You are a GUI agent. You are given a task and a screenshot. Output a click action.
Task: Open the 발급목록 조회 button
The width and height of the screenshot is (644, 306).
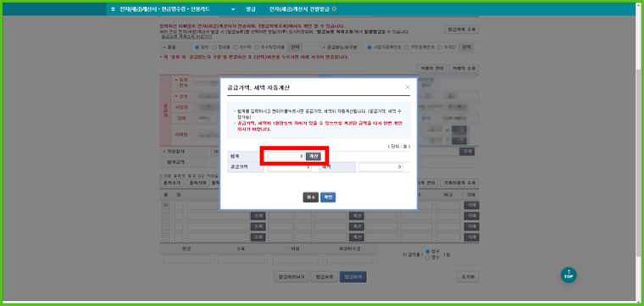[461, 30]
